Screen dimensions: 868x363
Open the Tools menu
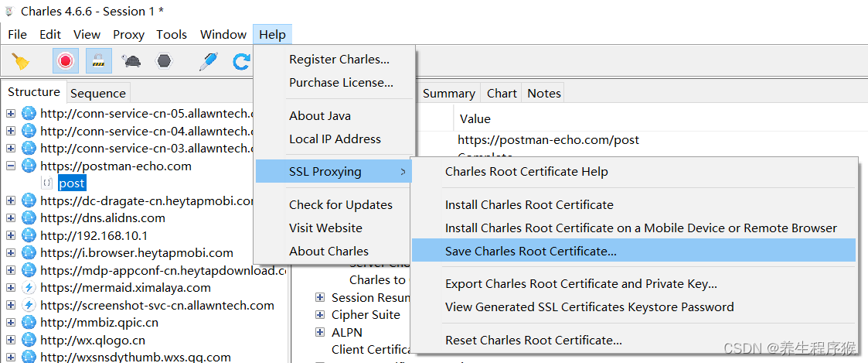tap(172, 34)
